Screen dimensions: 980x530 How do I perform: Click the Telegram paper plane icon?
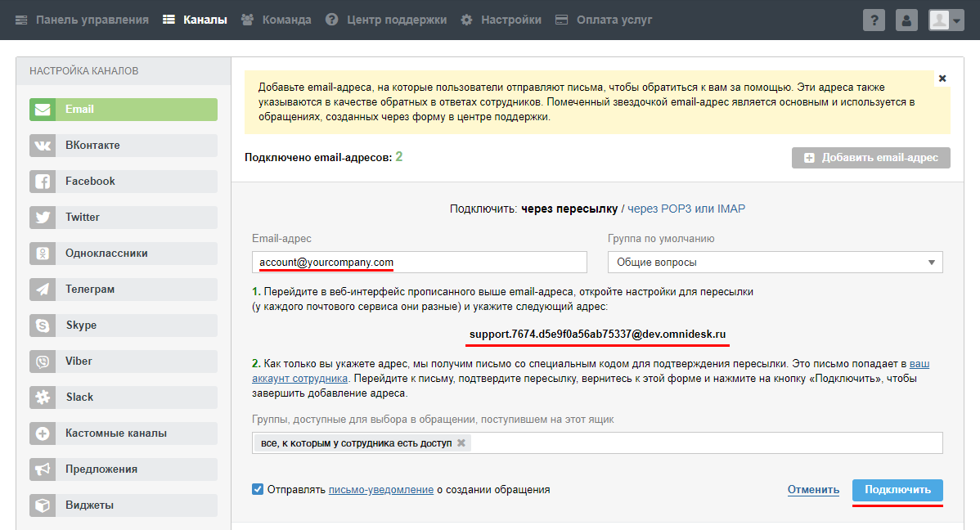tap(42, 290)
